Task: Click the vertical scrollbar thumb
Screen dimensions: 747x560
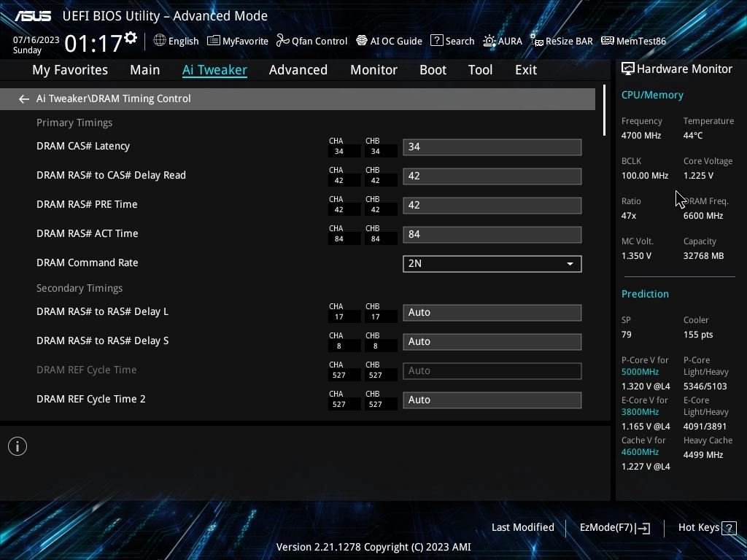Action: [604, 111]
